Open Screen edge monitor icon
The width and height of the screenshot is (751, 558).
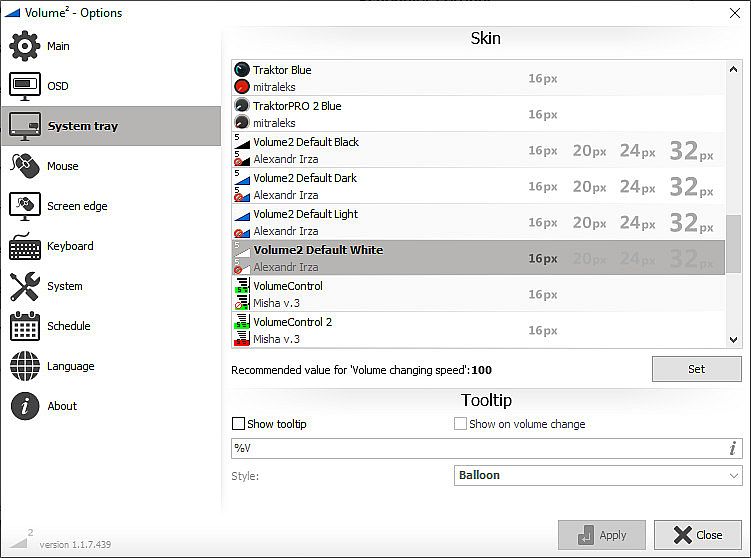pyautogui.click(x=24, y=206)
